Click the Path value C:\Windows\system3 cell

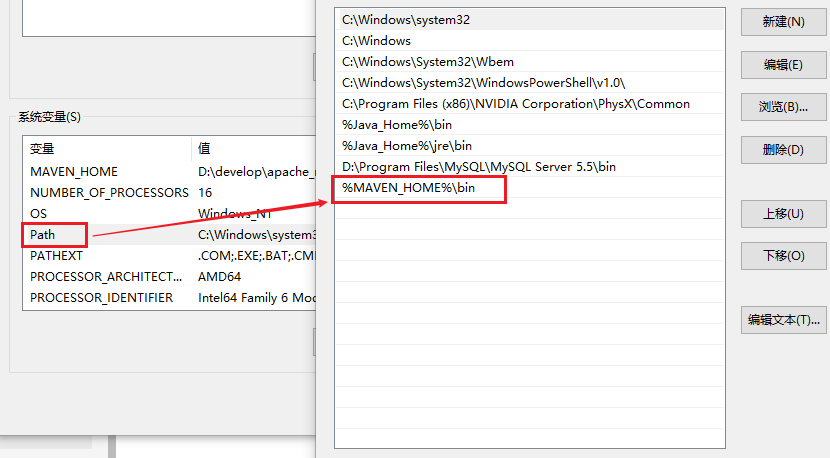pyautogui.click(x=256, y=235)
